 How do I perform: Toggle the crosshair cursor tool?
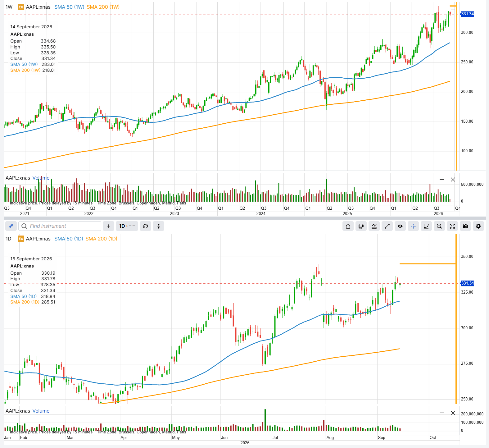click(413, 226)
